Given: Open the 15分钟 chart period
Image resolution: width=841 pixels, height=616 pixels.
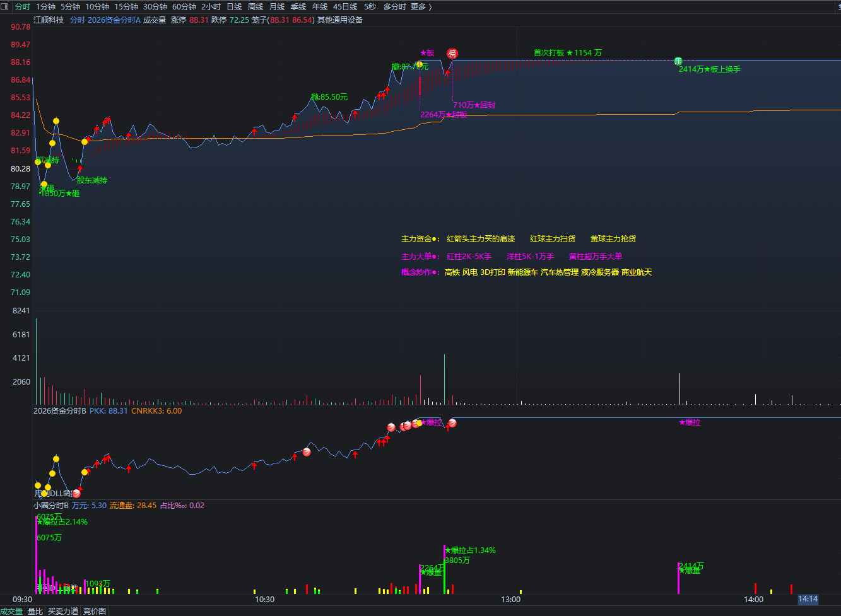Looking at the screenshot, I should tap(126, 7).
